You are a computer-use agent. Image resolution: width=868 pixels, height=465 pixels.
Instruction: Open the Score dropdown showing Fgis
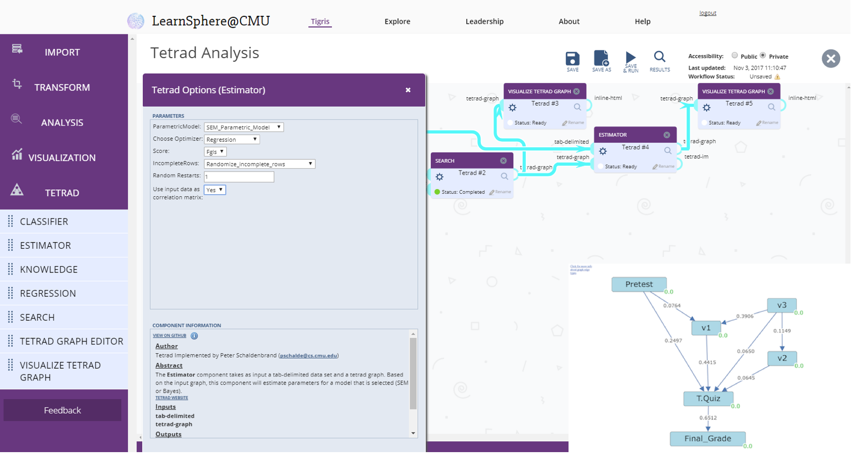(x=215, y=152)
